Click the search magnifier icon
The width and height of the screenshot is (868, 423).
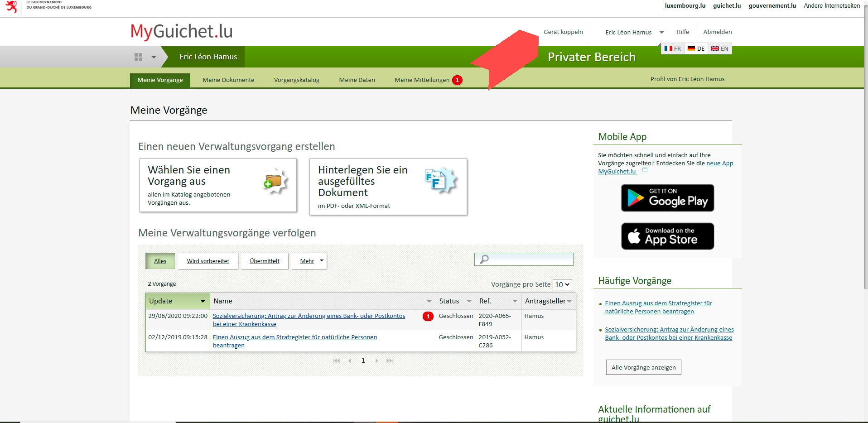tap(484, 259)
